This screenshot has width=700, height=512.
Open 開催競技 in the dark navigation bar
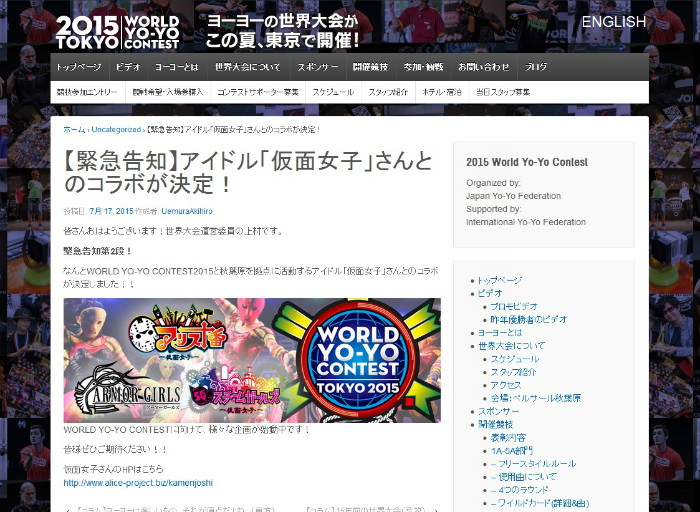[x=371, y=67]
